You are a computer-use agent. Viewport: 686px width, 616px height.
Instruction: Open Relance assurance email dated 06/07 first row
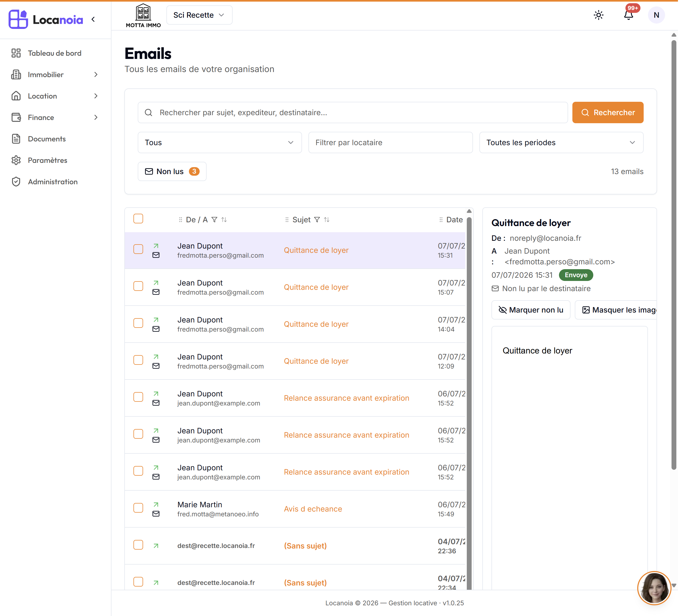(x=346, y=398)
